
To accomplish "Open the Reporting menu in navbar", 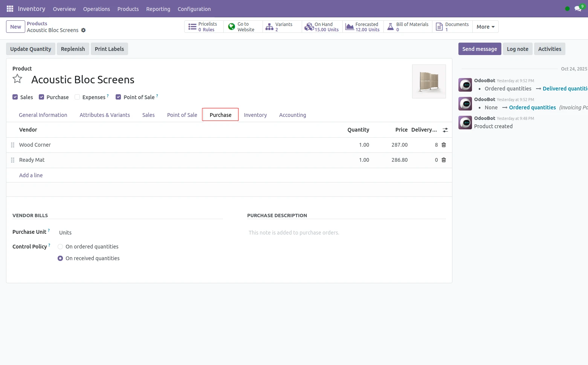I will [158, 9].
